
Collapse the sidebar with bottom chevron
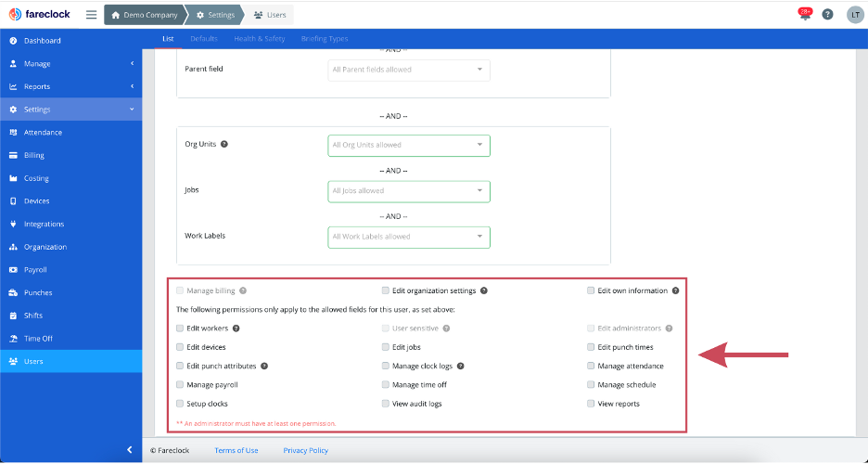coord(130,449)
